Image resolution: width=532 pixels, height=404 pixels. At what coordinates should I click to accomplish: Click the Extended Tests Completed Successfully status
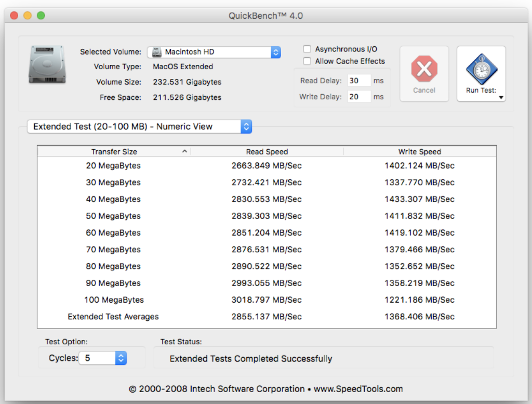coord(251,359)
